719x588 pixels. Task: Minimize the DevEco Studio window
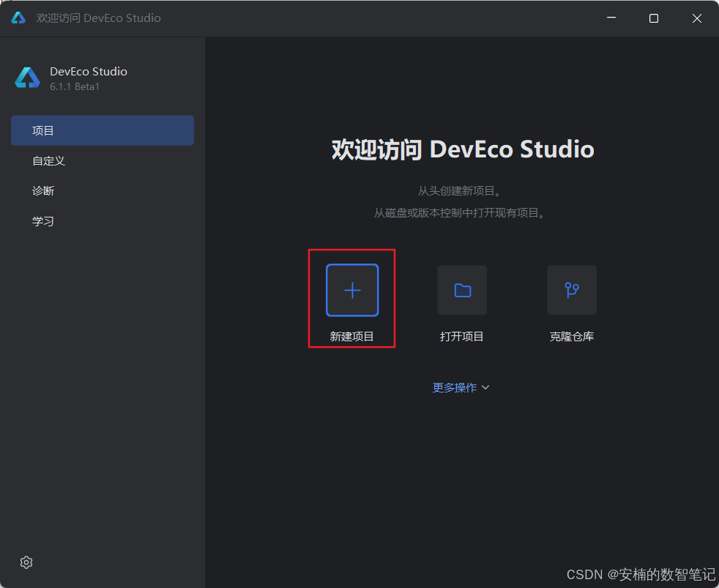(611, 18)
